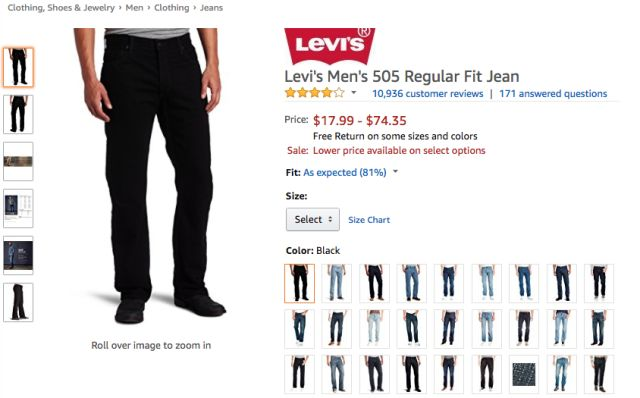Click the main black jeans product image
The height and width of the screenshot is (398, 640).
coord(151,176)
